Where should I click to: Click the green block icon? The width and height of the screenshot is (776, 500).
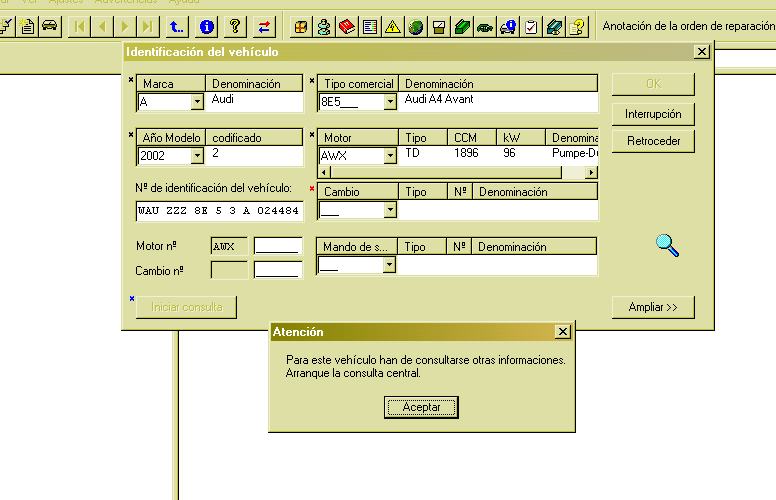pos(462,27)
